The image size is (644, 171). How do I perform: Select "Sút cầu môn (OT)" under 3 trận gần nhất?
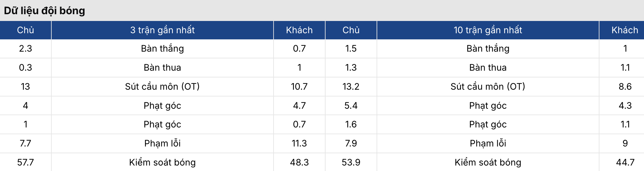click(162, 86)
